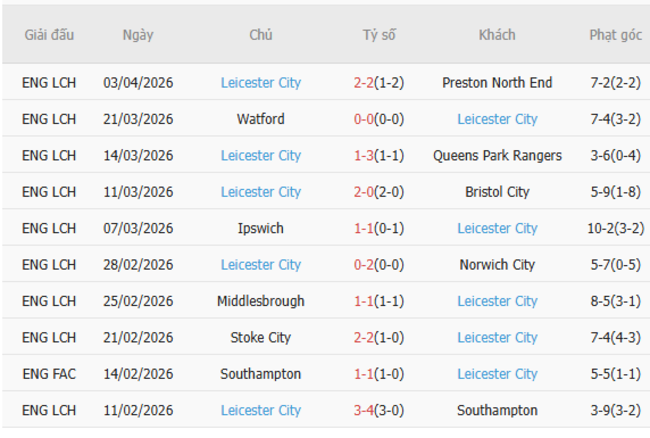Open the Preston North End team link

pos(497,83)
